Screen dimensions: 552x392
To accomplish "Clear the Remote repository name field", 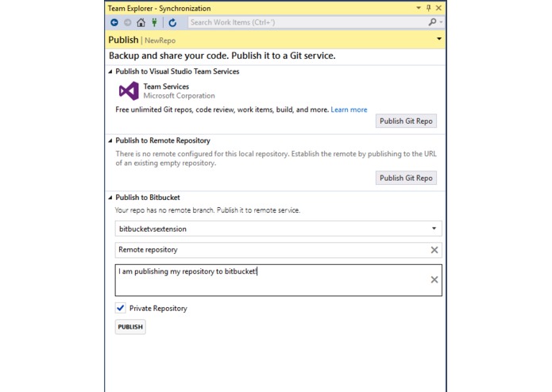I will pyautogui.click(x=434, y=250).
